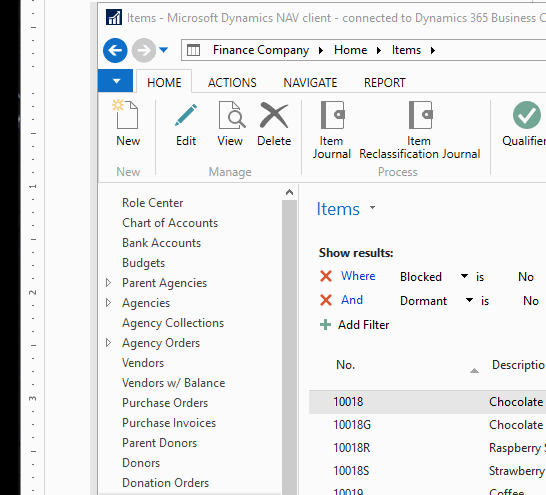Expand the Agencies tree node
The height and width of the screenshot is (495, 546).
[108, 303]
